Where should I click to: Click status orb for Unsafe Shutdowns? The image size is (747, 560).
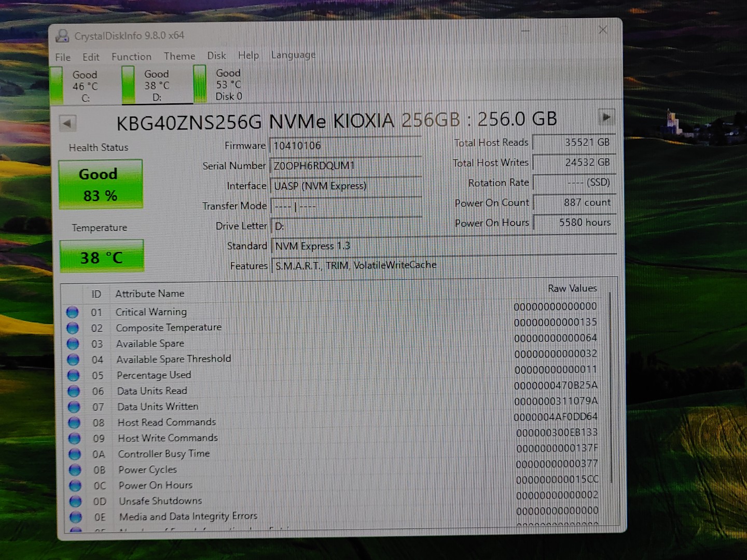pos(76,501)
